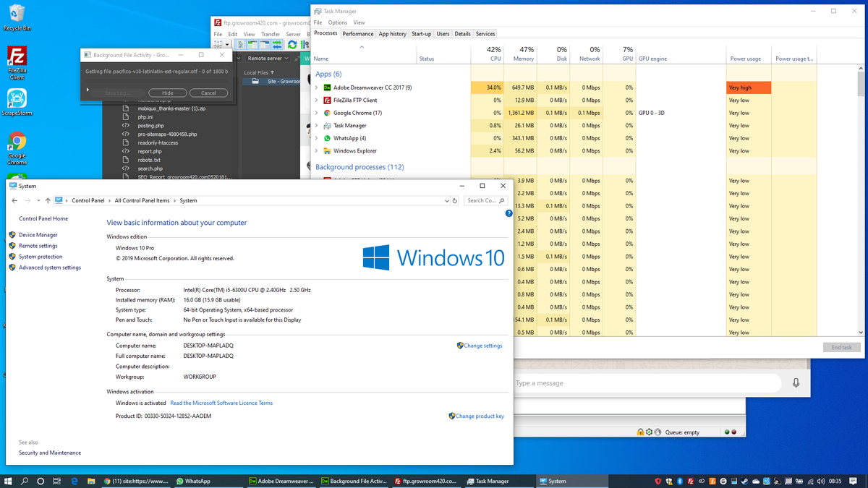Toggle FileZilla local directory tree view
This screenshot has height=488, width=868.
pyautogui.click(x=254, y=45)
